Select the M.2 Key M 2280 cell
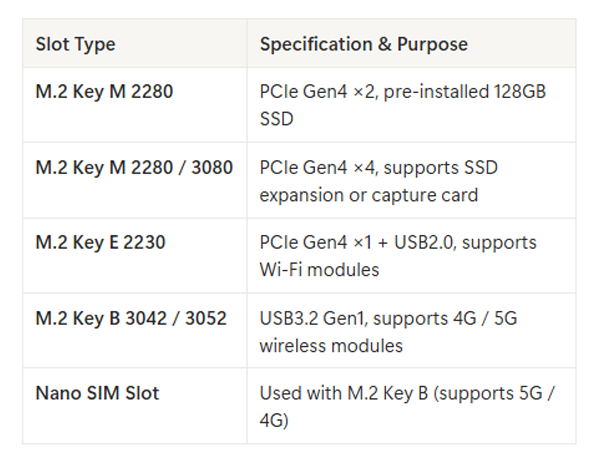This screenshot has height=463, width=600. 104,92
